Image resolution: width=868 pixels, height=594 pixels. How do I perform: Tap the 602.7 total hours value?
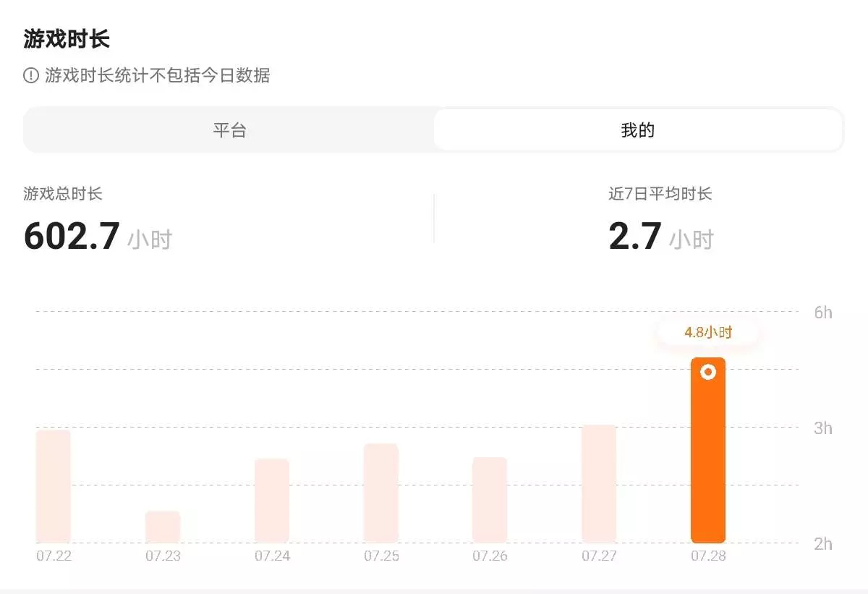[x=72, y=237]
